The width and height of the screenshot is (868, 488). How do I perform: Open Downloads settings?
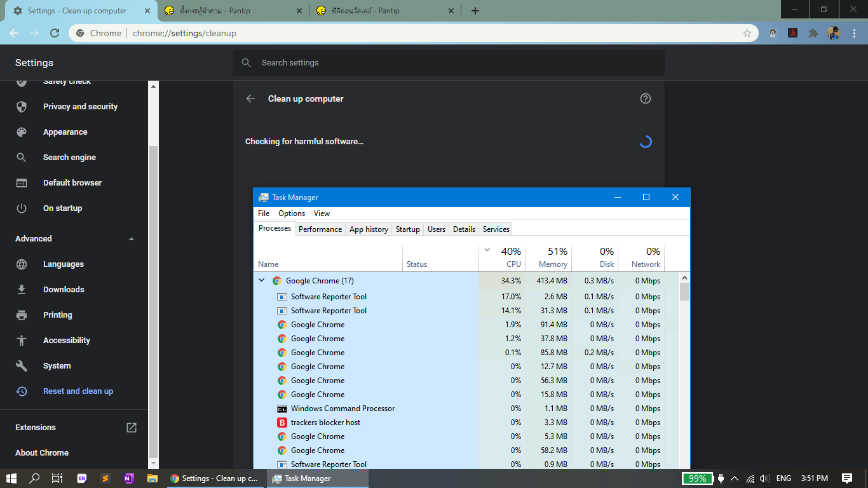pos(64,290)
